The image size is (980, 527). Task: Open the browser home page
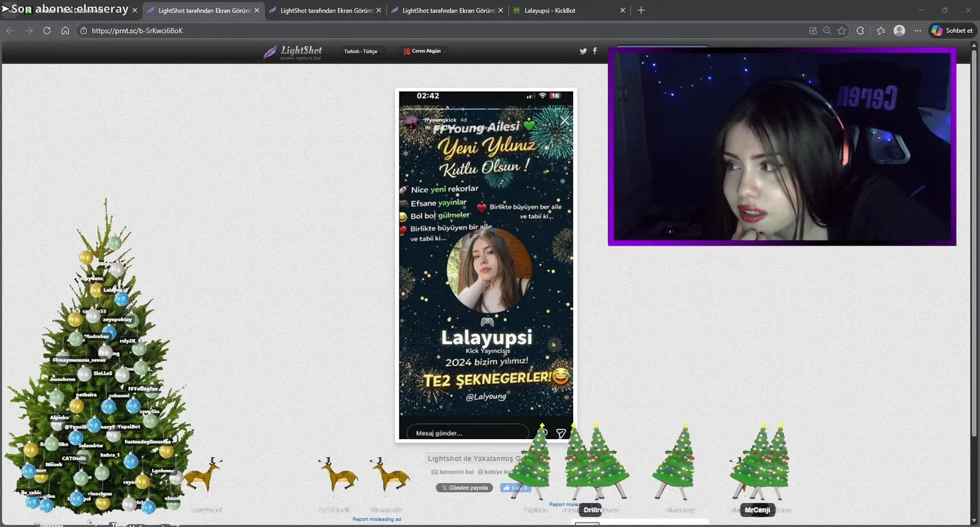point(65,31)
